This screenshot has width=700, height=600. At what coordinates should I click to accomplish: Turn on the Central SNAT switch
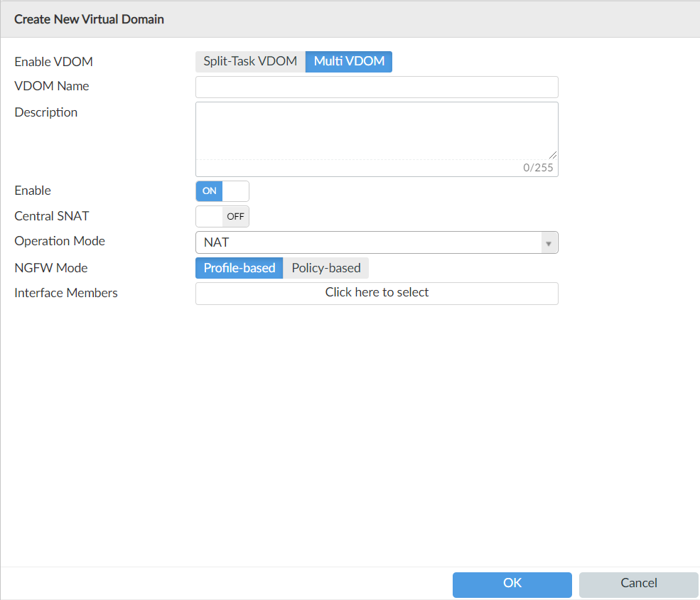(x=222, y=217)
